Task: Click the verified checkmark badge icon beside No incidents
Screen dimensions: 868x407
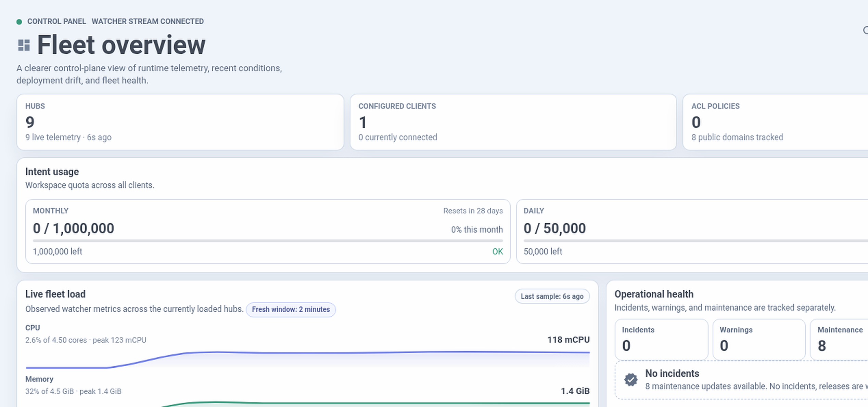Action: (630, 380)
